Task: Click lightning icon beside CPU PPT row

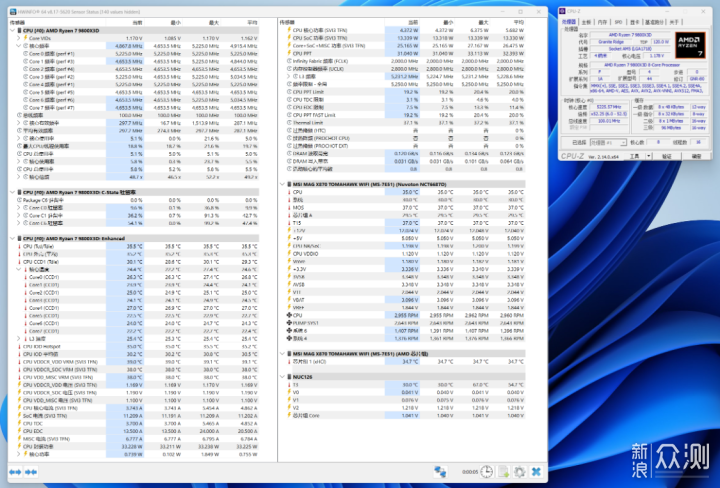Action: point(289,53)
